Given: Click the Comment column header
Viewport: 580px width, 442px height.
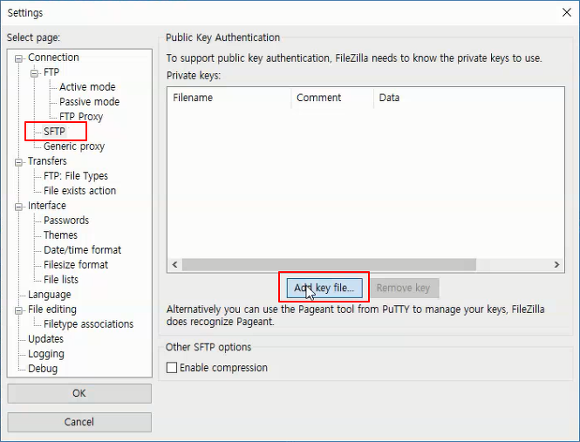Looking at the screenshot, I should [333, 98].
